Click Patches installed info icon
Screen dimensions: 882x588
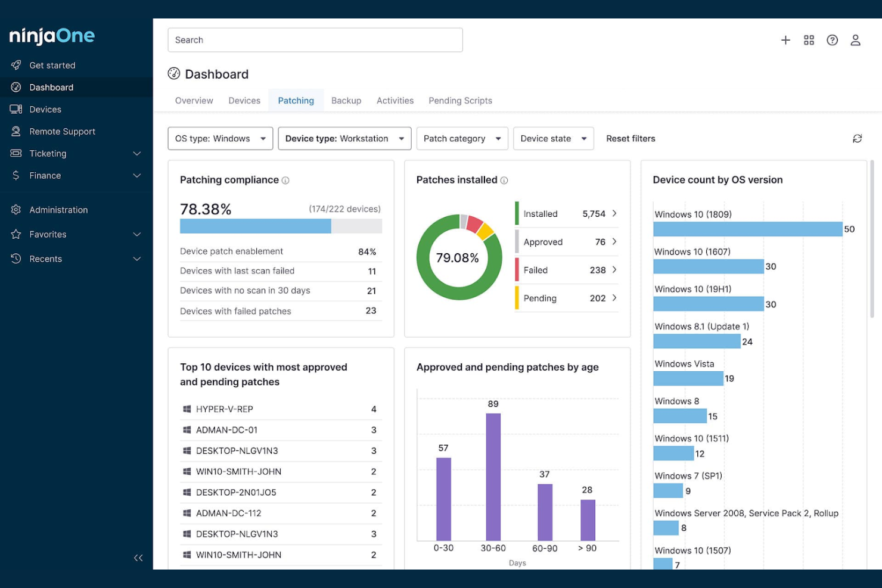(x=504, y=181)
